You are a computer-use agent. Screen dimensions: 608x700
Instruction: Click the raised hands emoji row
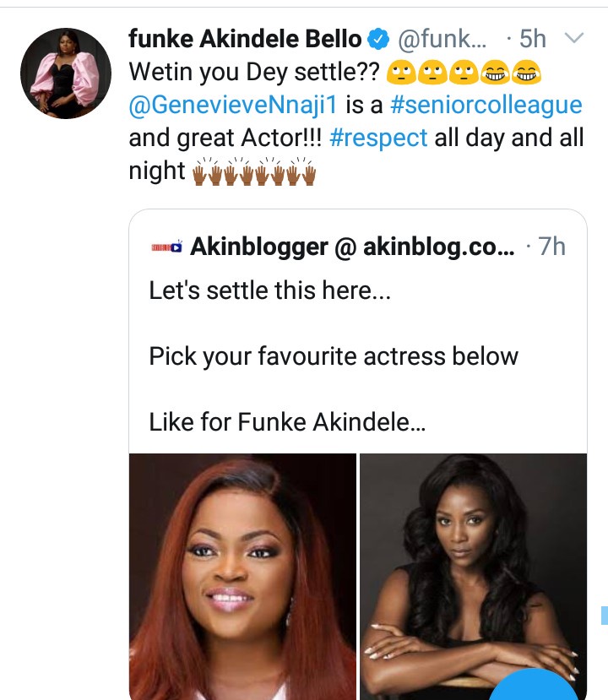254,173
